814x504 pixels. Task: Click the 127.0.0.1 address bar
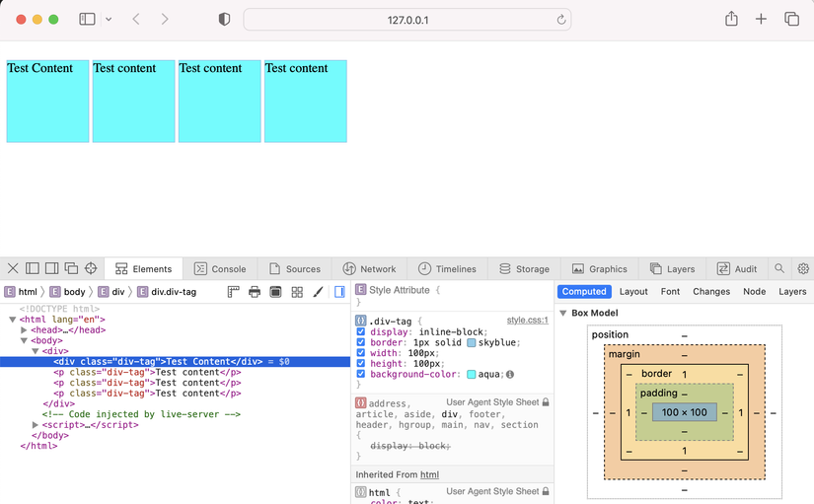407,20
